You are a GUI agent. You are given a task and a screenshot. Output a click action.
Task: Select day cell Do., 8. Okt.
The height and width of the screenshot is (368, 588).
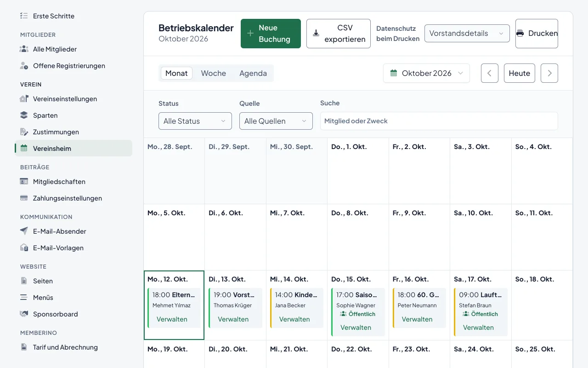[358, 237]
